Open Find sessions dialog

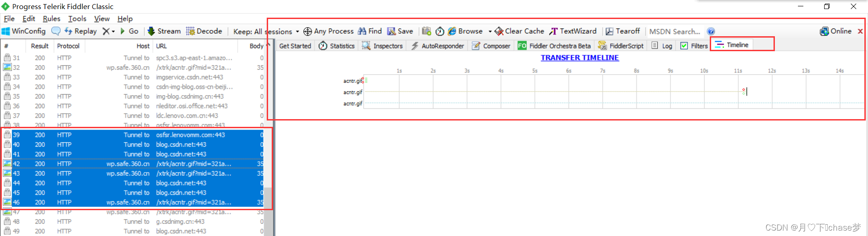[x=370, y=31]
